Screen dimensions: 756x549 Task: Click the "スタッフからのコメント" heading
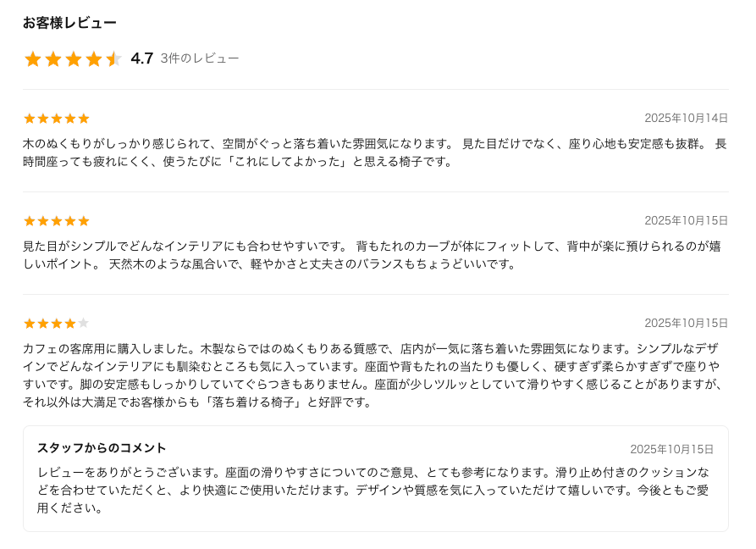point(102,448)
